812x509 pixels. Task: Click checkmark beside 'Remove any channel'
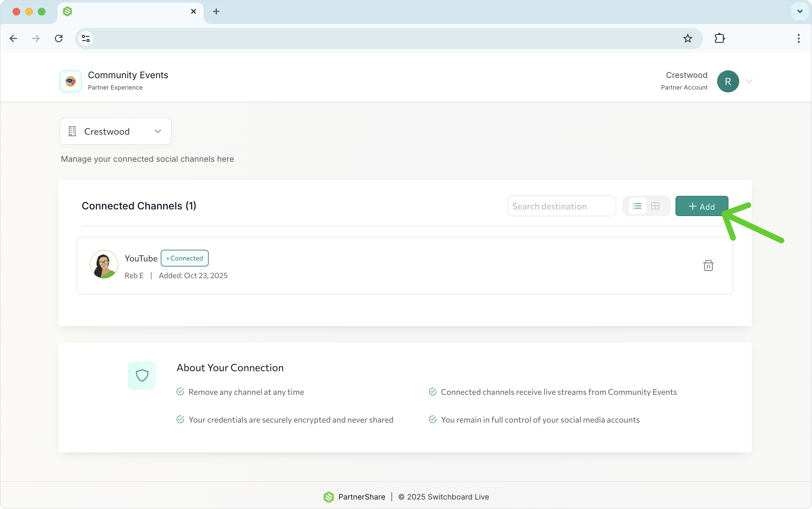(180, 392)
